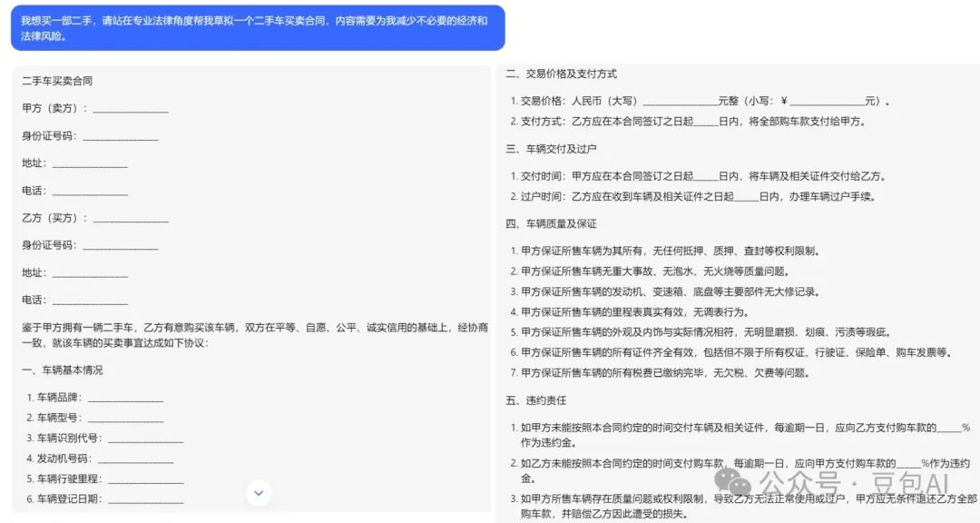Click the line 4. 发动机号码
Screen dimensions: 980x523
click(x=100, y=459)
